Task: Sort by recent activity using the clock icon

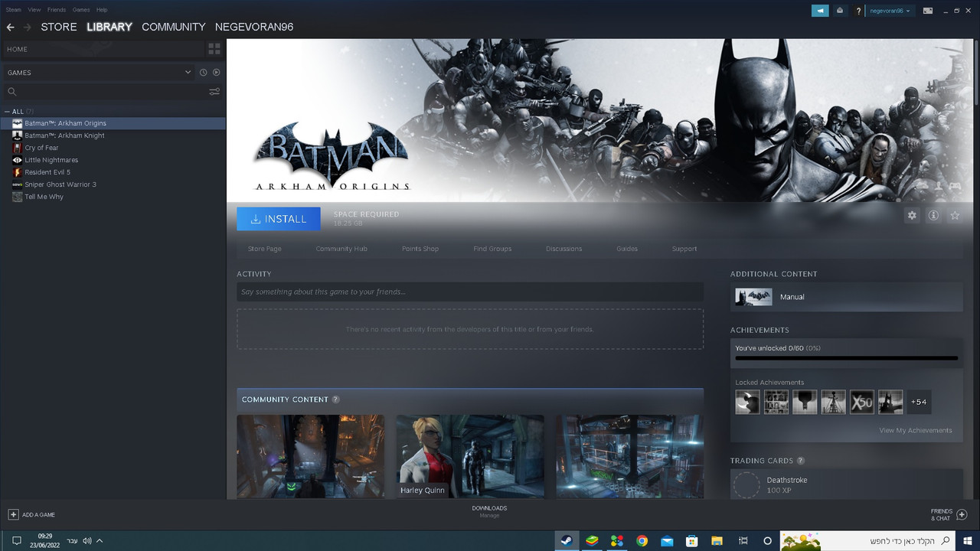Action: tap(204, 73)
